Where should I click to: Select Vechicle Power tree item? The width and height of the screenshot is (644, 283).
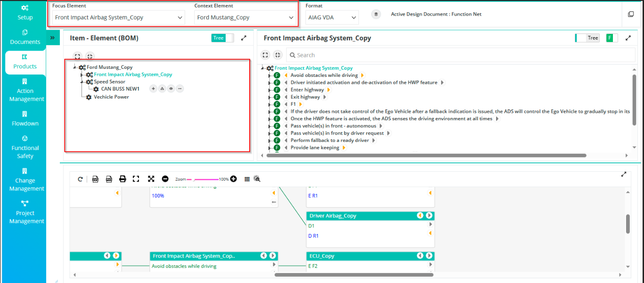pyautogui.click(x=111, y=97)
